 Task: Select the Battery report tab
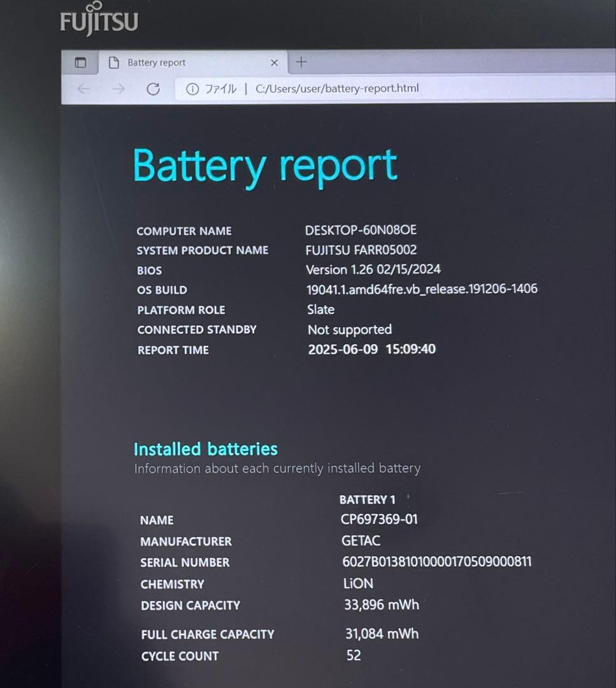(194, 62)
